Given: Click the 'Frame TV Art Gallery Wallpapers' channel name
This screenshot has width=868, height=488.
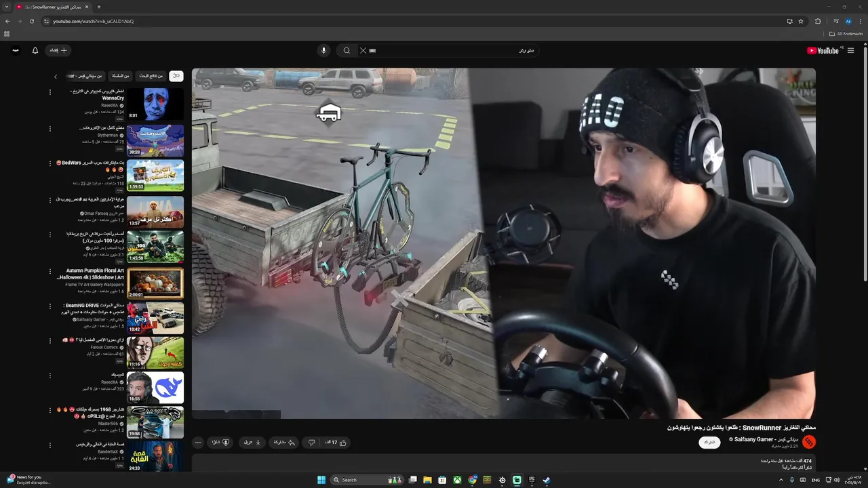Looking at the screenshot, I should 95,285.
